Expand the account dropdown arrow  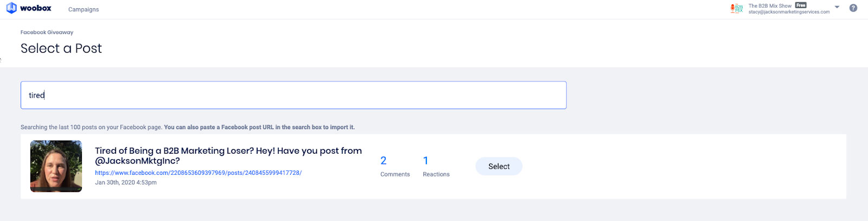point(837,8)
